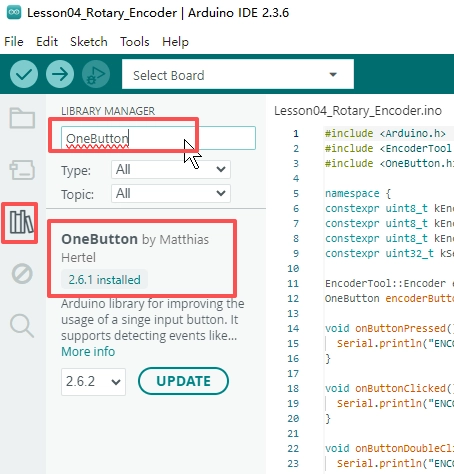Open the Tools menu
454x474 pixels.
click(x=135, y=42)
